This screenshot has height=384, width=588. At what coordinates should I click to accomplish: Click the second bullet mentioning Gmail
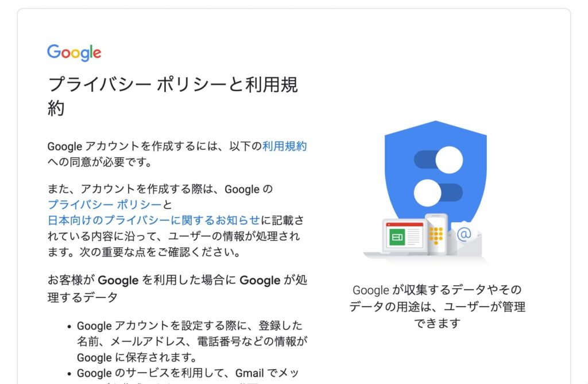[188, 374]
